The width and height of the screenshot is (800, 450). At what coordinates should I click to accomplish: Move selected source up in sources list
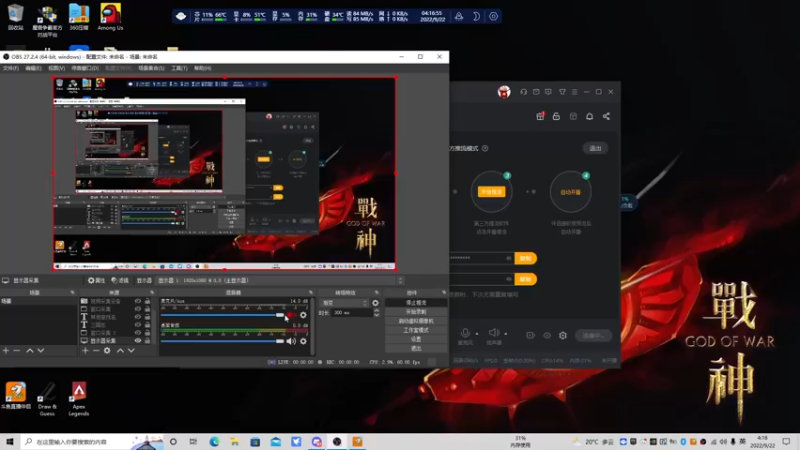click(120, 351)
